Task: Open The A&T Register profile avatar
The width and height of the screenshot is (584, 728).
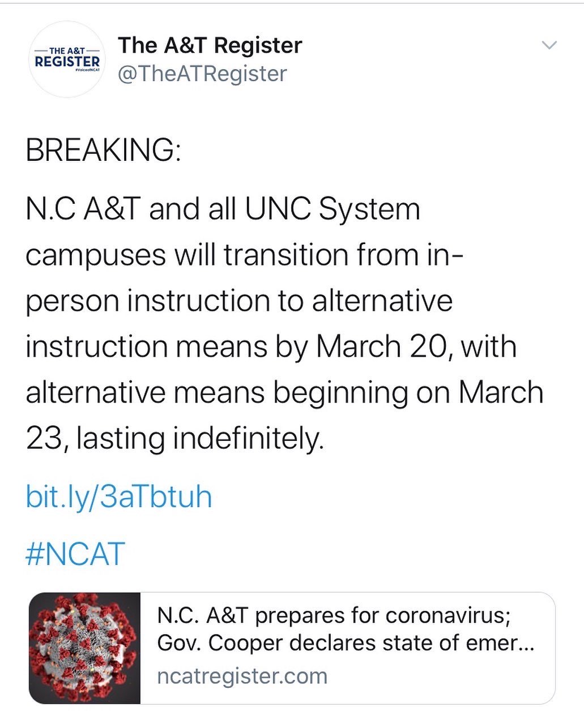Action: click(67, 59)
